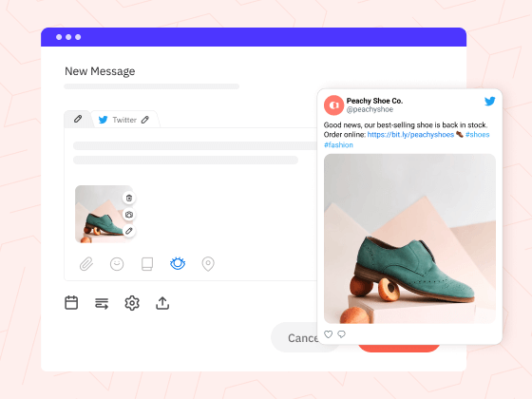Click the comment bubble icon in preview
Image resolution: width=532 pixels, height=399 pixels.
(341, 334)
